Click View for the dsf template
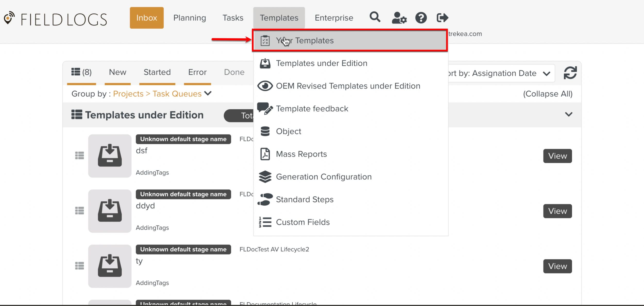The height and width of the screenshot is (306, 644). 557,156
